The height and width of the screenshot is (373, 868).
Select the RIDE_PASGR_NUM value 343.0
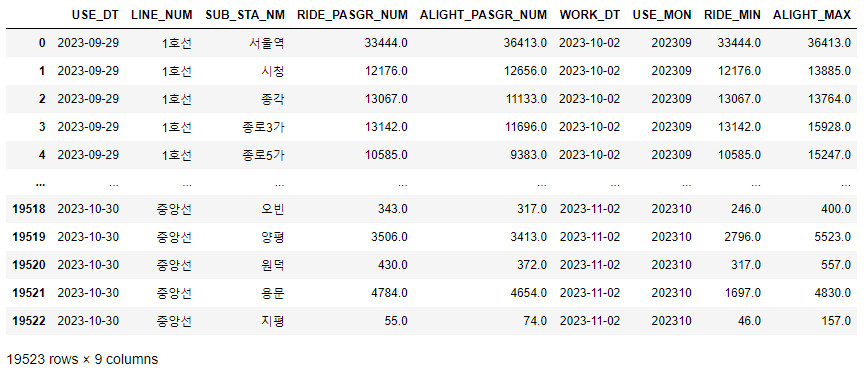tap(392, 209)
